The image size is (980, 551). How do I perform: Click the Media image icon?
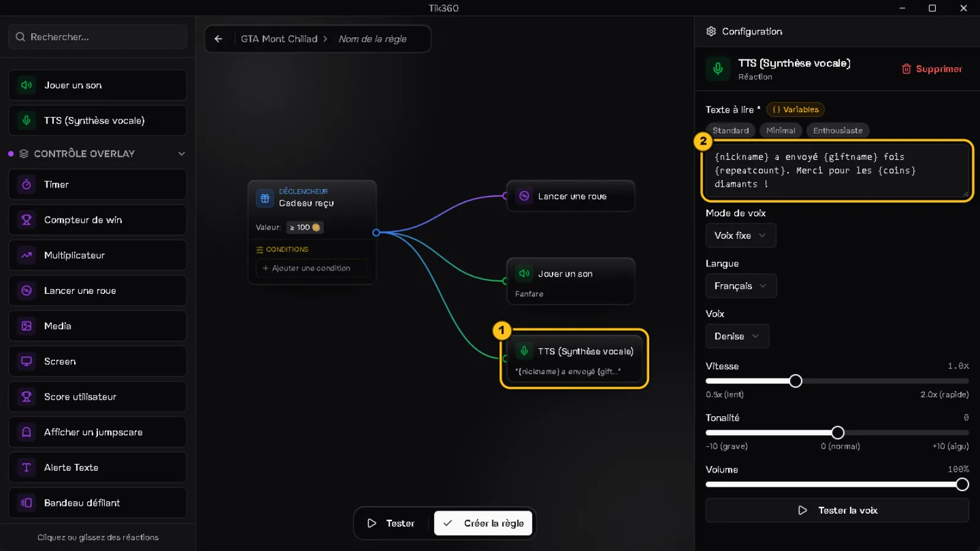tap(26, 326)
